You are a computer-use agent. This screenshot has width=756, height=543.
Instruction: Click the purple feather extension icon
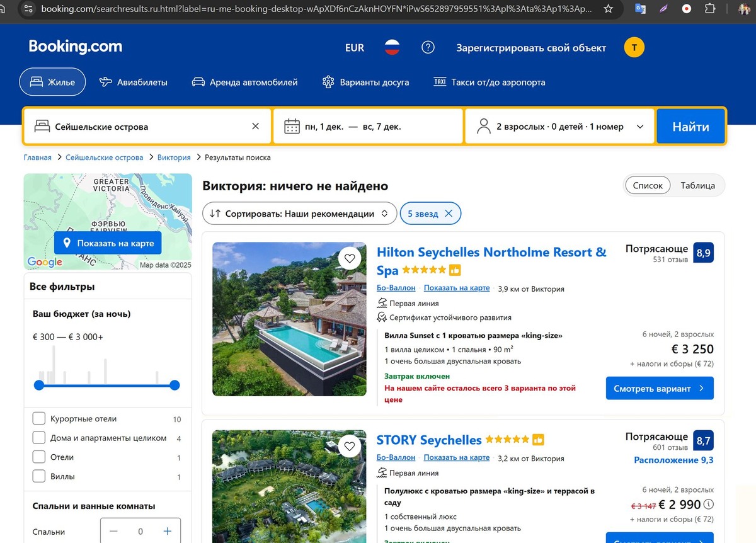[663, 9]
